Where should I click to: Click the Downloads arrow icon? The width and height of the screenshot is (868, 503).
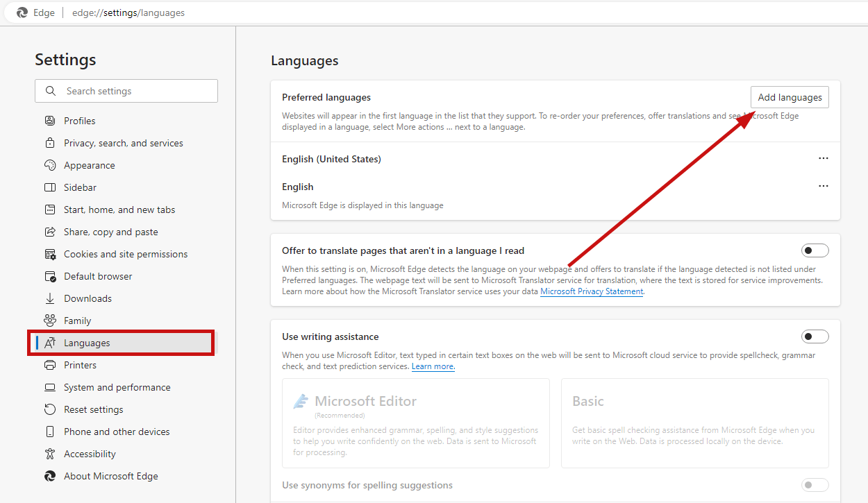[x=50, y=298]
